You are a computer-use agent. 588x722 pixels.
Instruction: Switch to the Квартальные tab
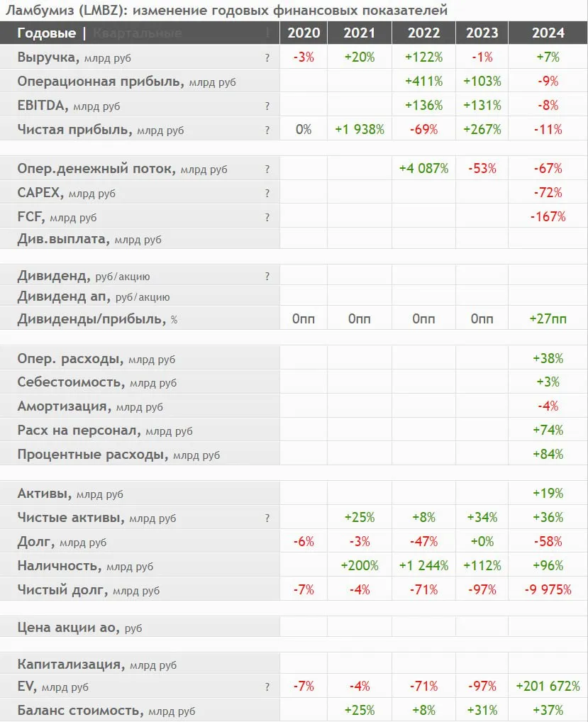click(137, 33)
